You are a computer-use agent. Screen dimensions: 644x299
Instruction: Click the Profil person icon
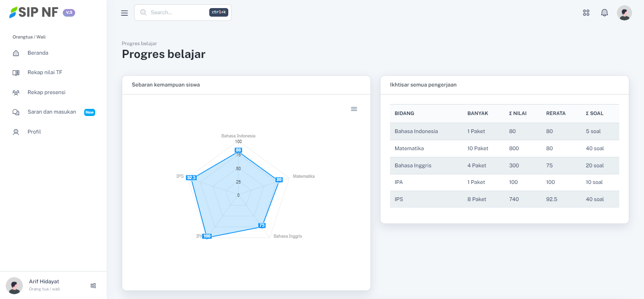click(x=16, y=132)
